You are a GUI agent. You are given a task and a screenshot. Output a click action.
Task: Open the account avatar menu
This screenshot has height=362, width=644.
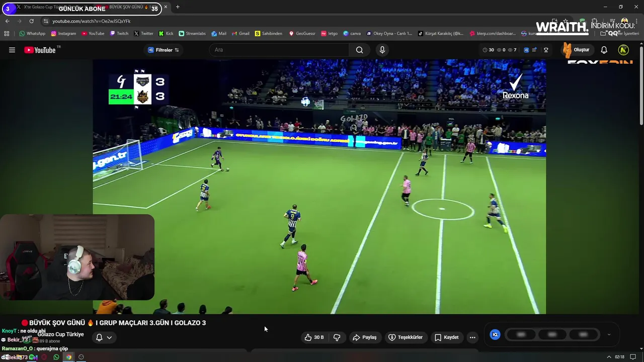click(623, 50)
